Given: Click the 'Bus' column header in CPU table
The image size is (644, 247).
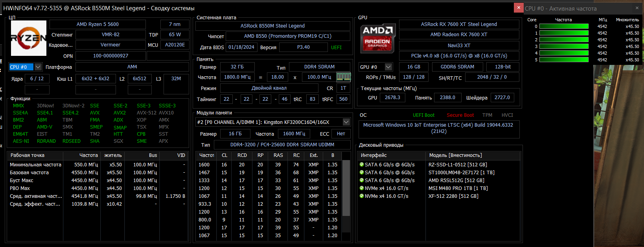Looking at the screenshot, I should coord(142,155).
